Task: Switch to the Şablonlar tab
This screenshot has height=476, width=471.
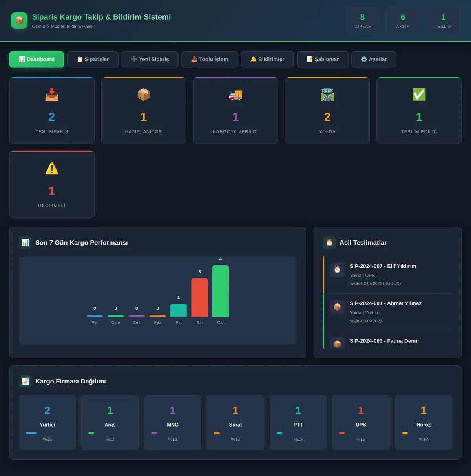Action: [x=323, y=59]
